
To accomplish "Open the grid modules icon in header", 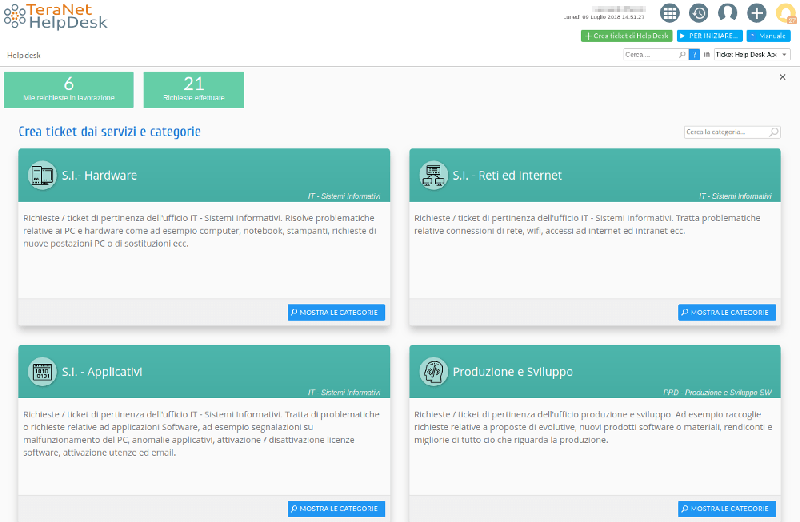I will pyautogui.click(x=669, y=13).
